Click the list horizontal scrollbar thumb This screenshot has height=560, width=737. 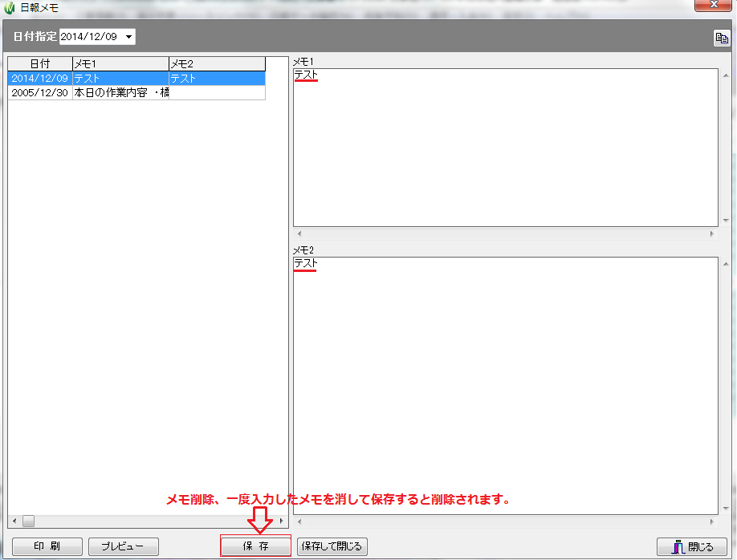click(29, 521)
